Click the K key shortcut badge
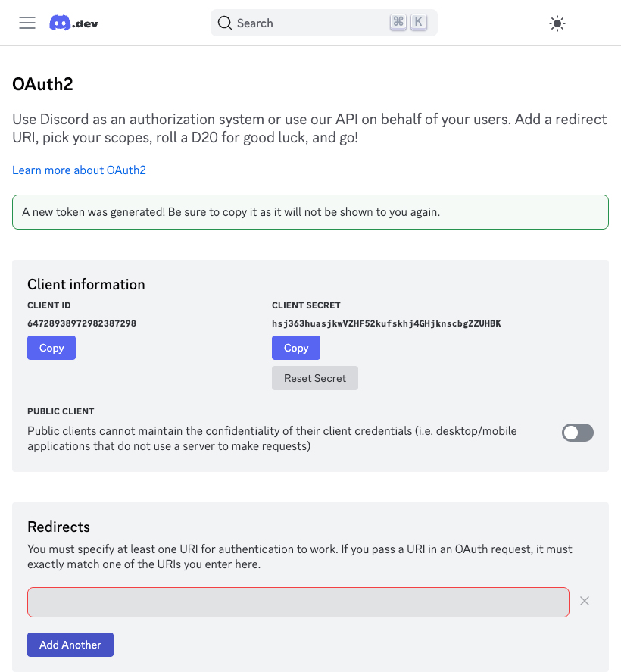This screenshot has width=621, height=672. coord(419,22)
